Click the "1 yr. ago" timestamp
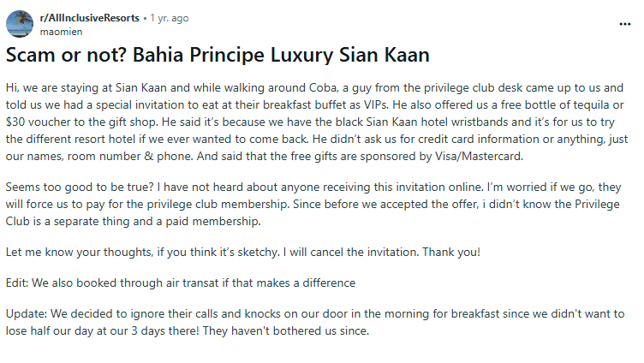Viewport: 644px width, 363px height. (x=170, y=17)
